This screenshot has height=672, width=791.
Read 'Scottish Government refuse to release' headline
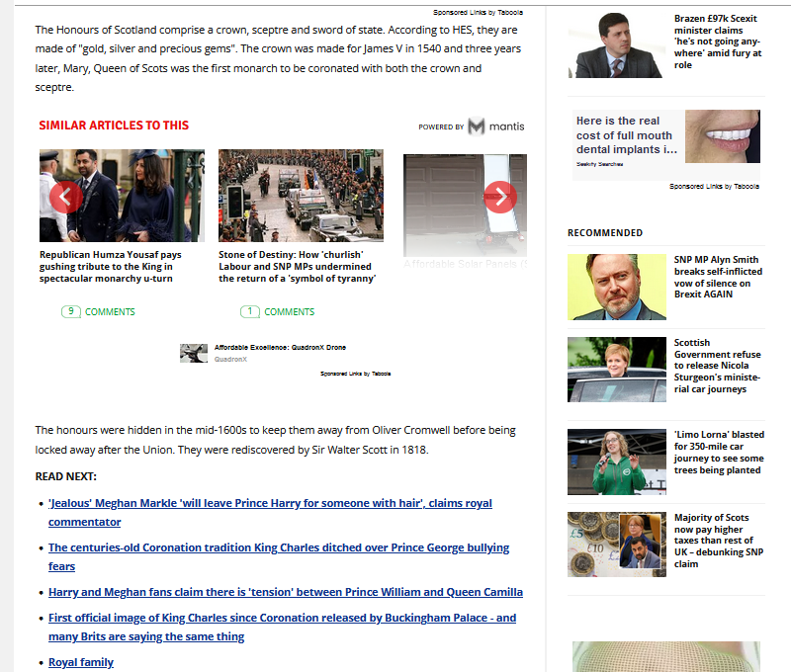tap(718, 366)
